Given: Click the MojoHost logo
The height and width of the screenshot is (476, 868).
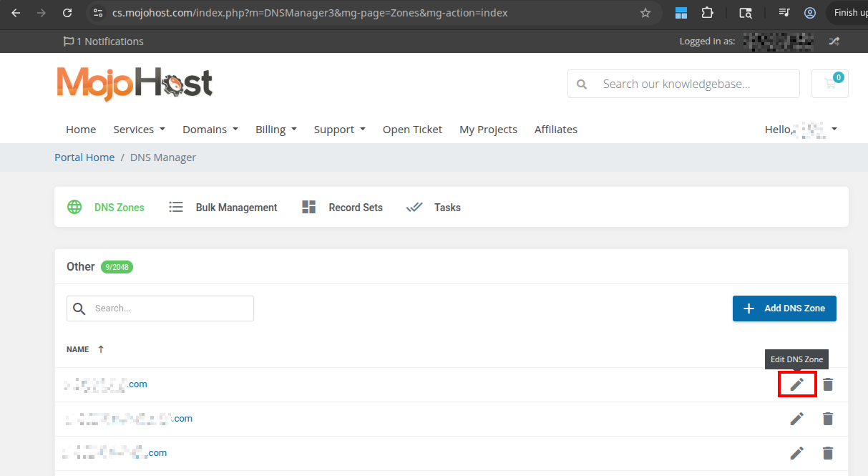Looking at the screenshot, I should (135, 84).
